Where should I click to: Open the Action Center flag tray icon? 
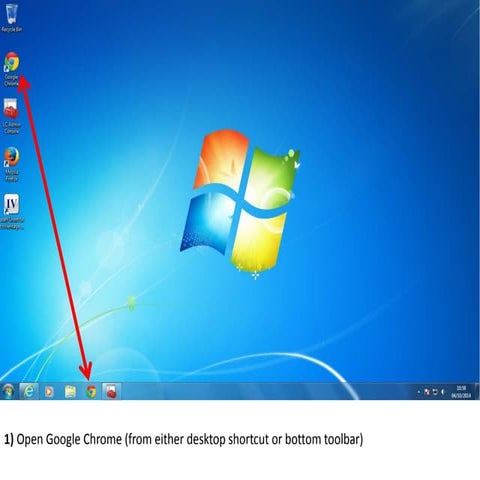pyautogui.click(x=427, y=392)
